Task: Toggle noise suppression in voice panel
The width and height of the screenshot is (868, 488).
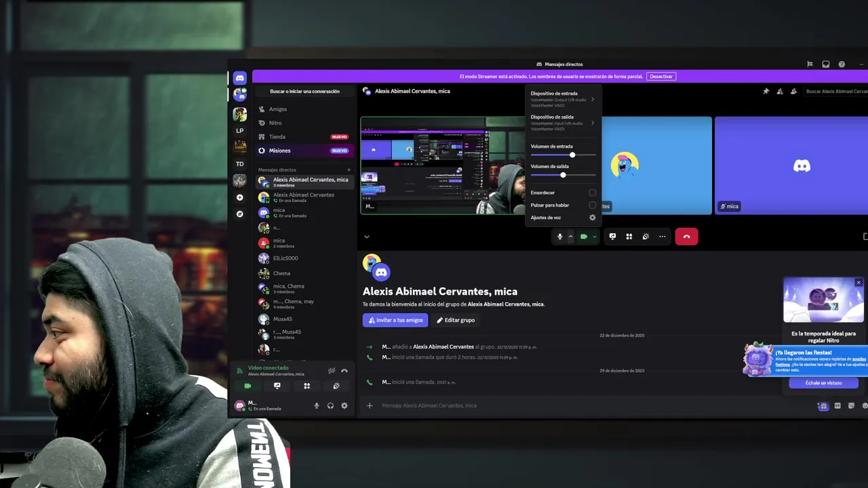Action: tap(332, 371)
